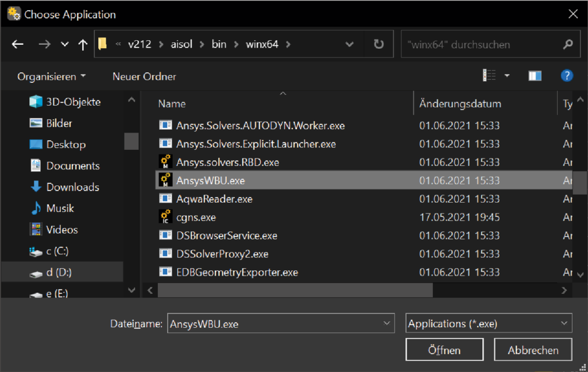This screenshot has width=588, height=372.
Task: Select AqwaReader.exe file
Action: pyautogui.click(x=214, y=199)
